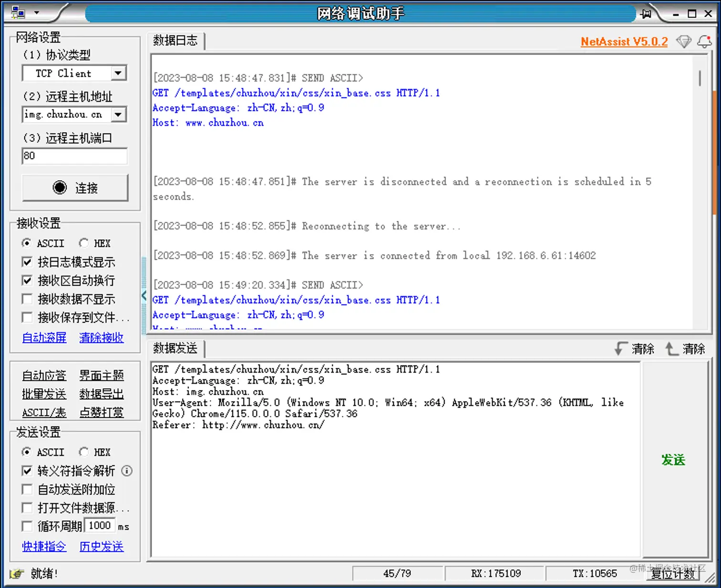Click the up-arrow 清除 clear button
The width and height of the screenshot is (721, 588).
(685, 349)
